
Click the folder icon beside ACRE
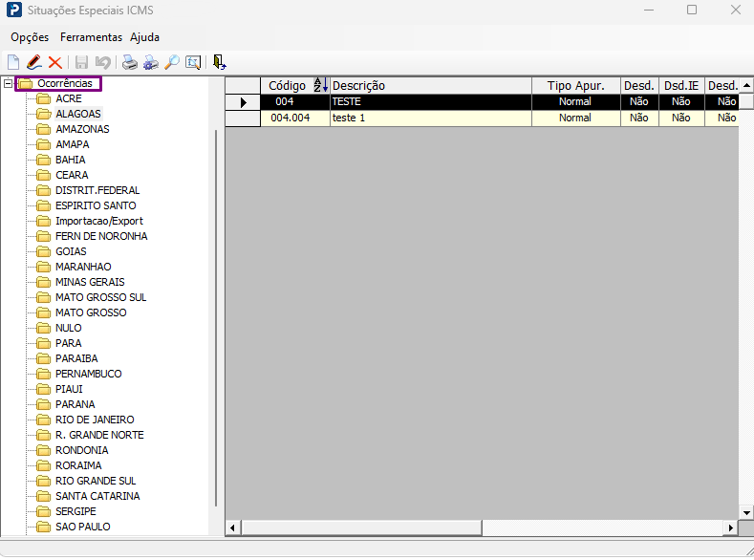tap(44, 99)
